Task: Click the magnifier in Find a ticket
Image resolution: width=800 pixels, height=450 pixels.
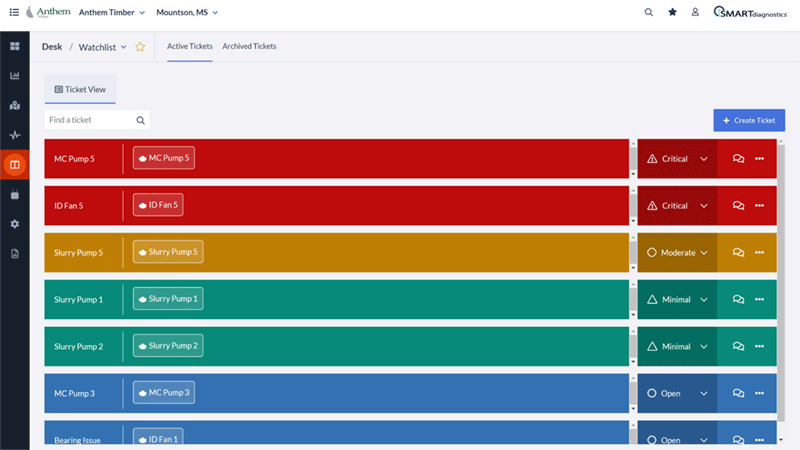Action: [140, 120]
